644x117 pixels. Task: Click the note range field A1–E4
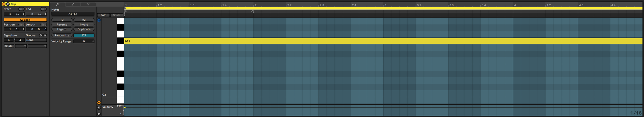tap(73, 14)
